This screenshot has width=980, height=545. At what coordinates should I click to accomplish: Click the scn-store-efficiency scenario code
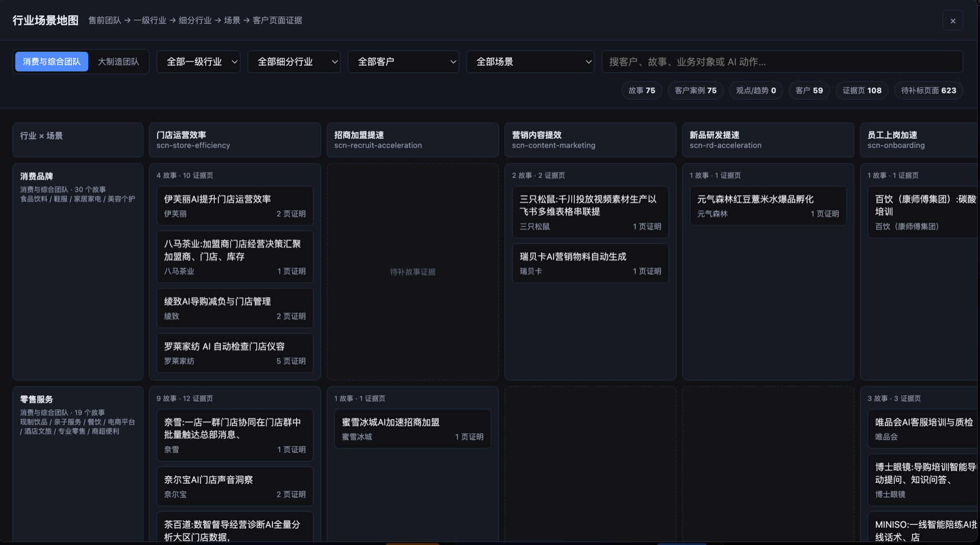tap(193, 145)
